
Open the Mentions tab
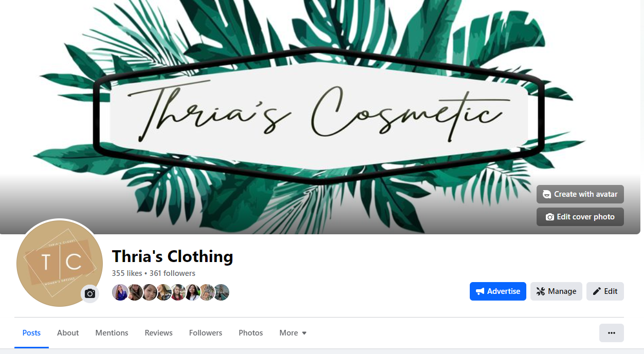[112, 333]
